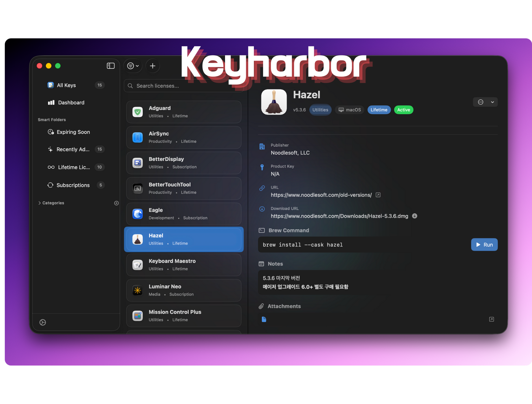The width and height of the screenshot is (532, 404).
Task: Click the Notes text area
Action: pyautogui.click(x=378, y=282)
